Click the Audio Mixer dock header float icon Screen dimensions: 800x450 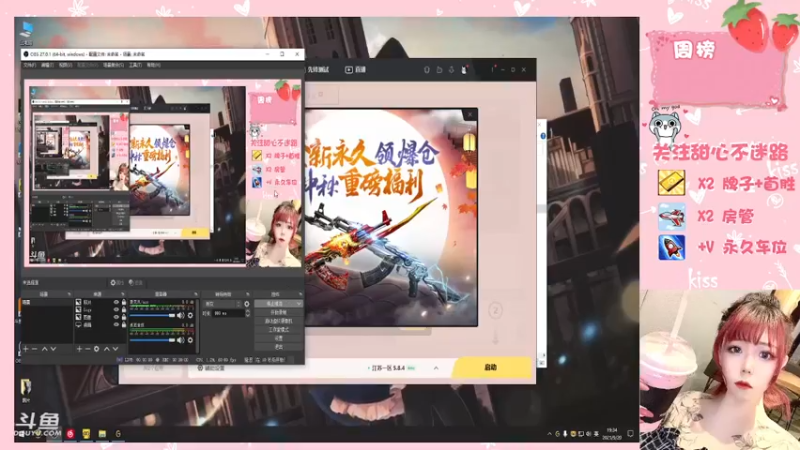tap(195, 294)
